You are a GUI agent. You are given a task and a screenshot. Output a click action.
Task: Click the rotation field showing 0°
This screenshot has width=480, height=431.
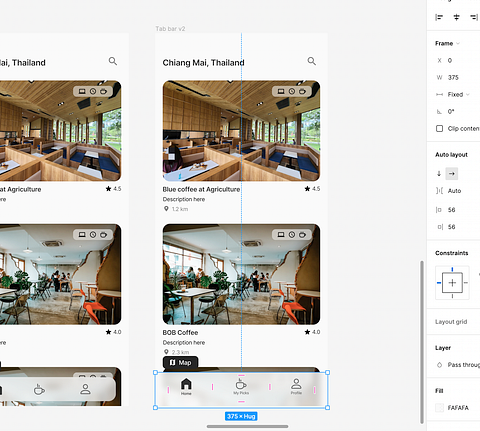point(451,112)
